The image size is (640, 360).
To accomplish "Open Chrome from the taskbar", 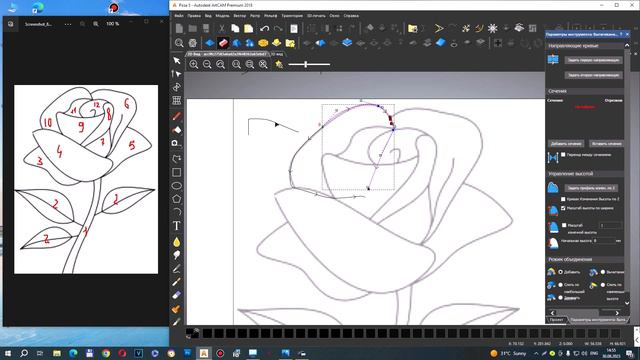I will [x=106, y=353].
